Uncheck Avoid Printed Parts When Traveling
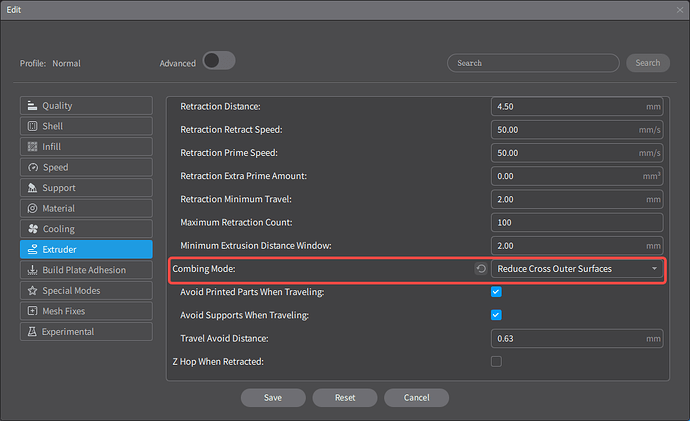The width and height of the screenshot is (690, 421). coord(496,292)
